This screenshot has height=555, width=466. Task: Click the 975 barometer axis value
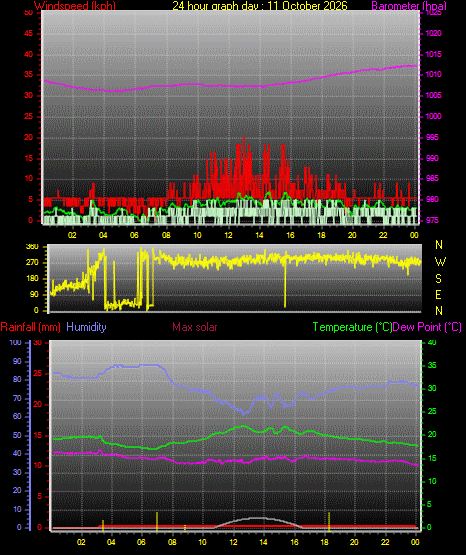coord(432,220)
